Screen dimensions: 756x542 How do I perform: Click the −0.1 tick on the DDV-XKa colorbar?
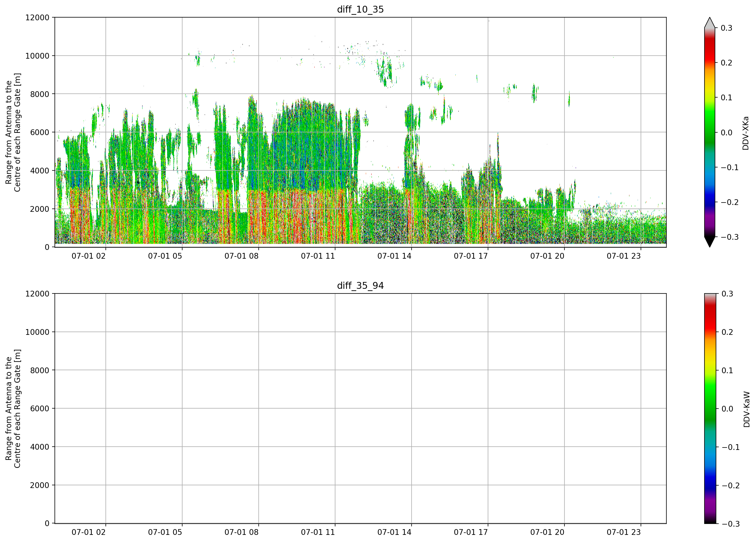coord(730,167)
